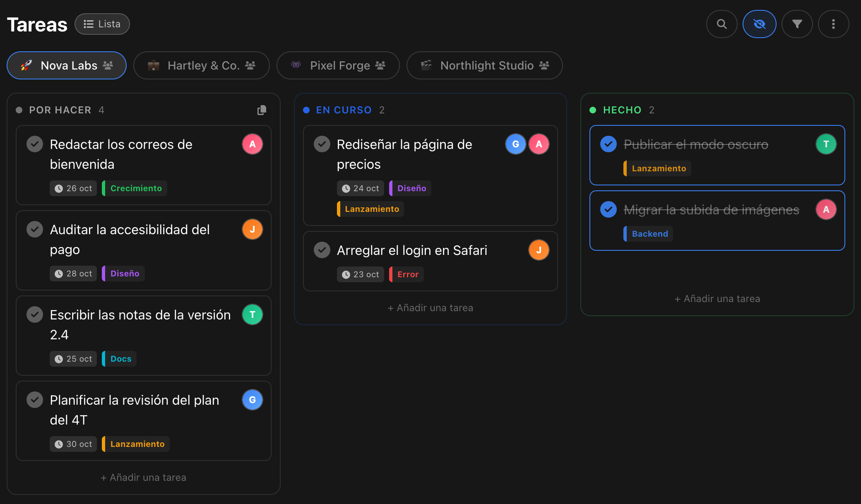Image resolution: width=861 pixels, height=504 pixels.
Task: Click avatar J on Arreglar el login card
Action: coord(539,250)
